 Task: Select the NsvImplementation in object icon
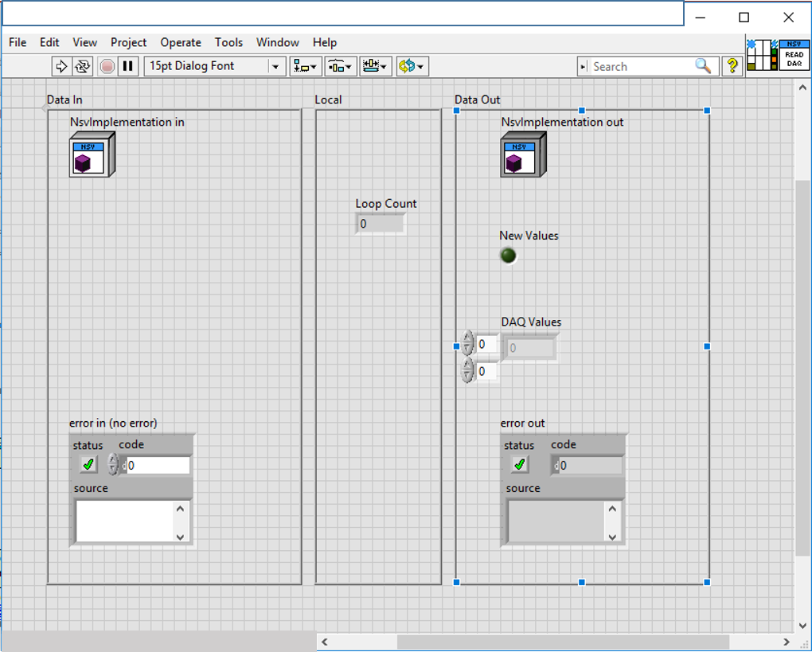(92, 154)
